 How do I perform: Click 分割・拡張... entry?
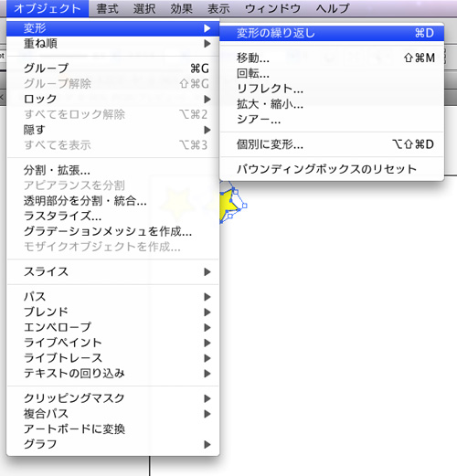(x=112, y=170)
